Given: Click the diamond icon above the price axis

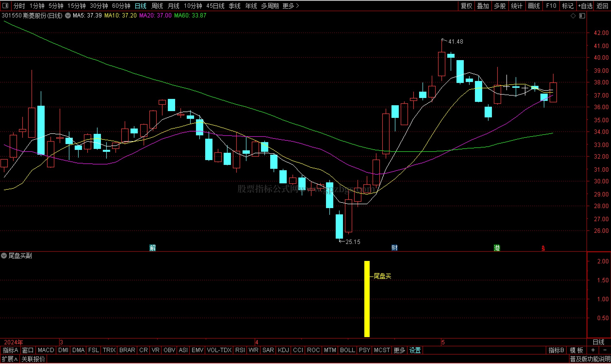Looking at the screenshot, I should click(573, 16).
